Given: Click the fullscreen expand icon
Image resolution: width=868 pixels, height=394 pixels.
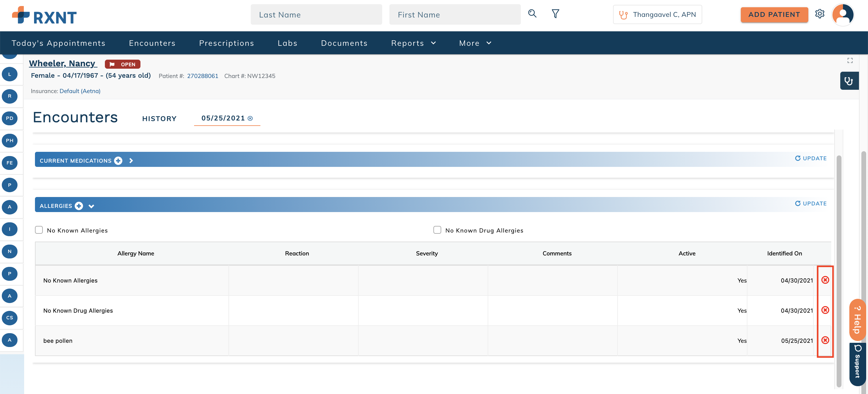Looking at the screenshot, I should pyautogui.click(x=850, y=60).
